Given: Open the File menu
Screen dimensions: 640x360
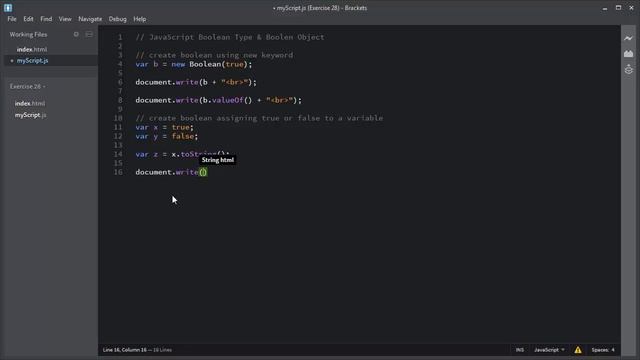Looking at the screenshot, I should click(12, 19).
